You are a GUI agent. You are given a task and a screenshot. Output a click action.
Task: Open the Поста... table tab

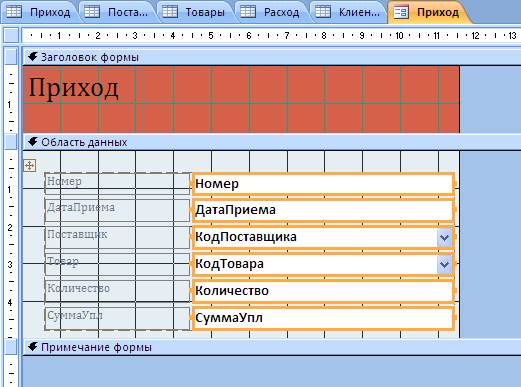click(x=117, y=12)
